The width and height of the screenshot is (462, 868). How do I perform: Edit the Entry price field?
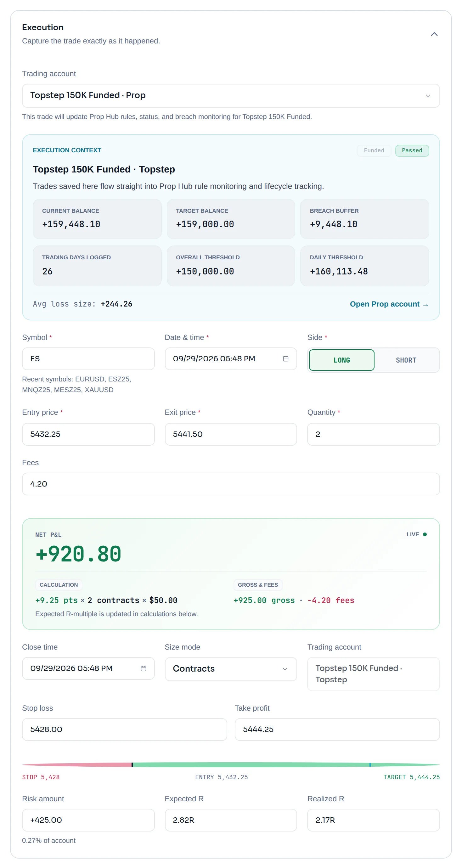tap(88, 434)
